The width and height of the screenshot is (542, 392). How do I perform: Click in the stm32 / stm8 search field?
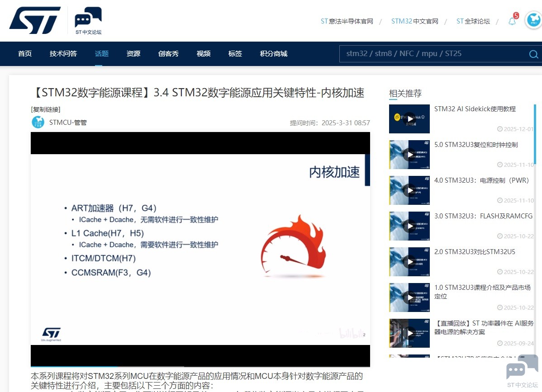point(434,53)
